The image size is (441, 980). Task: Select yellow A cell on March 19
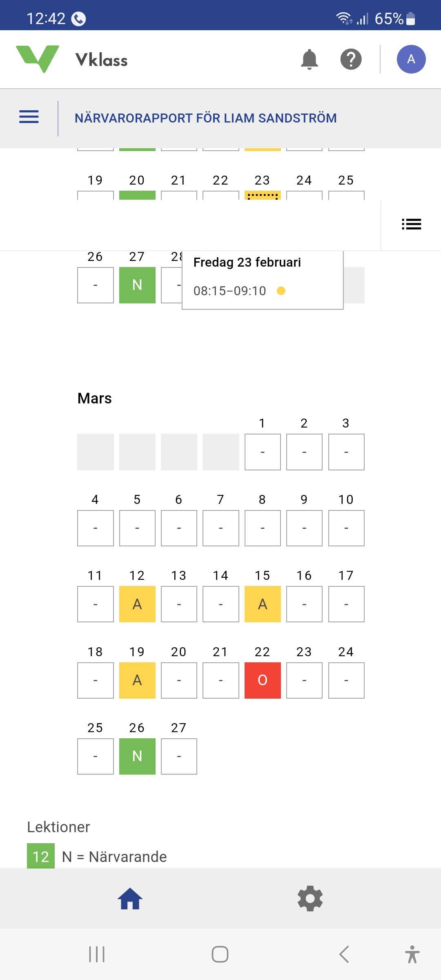click(137, 680)
